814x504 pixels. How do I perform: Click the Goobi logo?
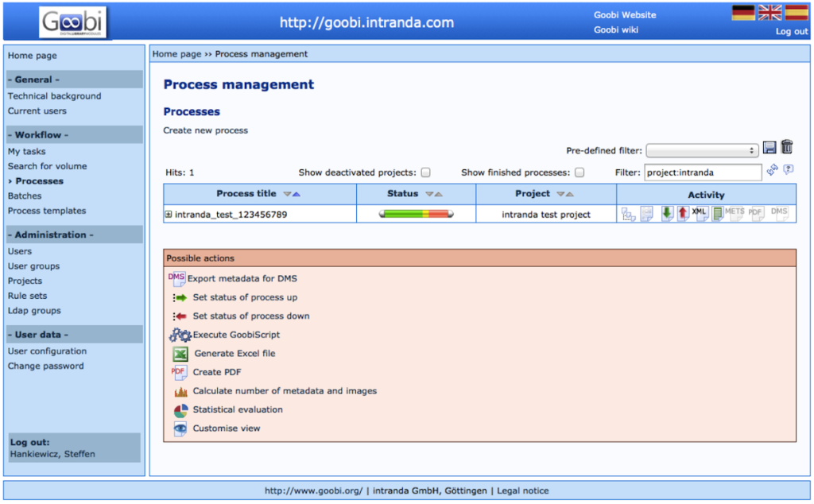pos(72,22)
